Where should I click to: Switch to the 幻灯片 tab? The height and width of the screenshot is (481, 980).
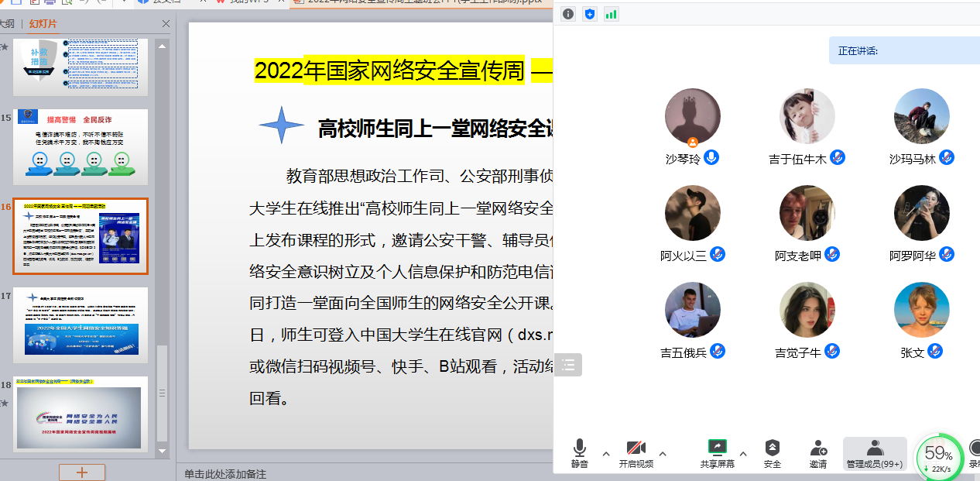[43, 24]
